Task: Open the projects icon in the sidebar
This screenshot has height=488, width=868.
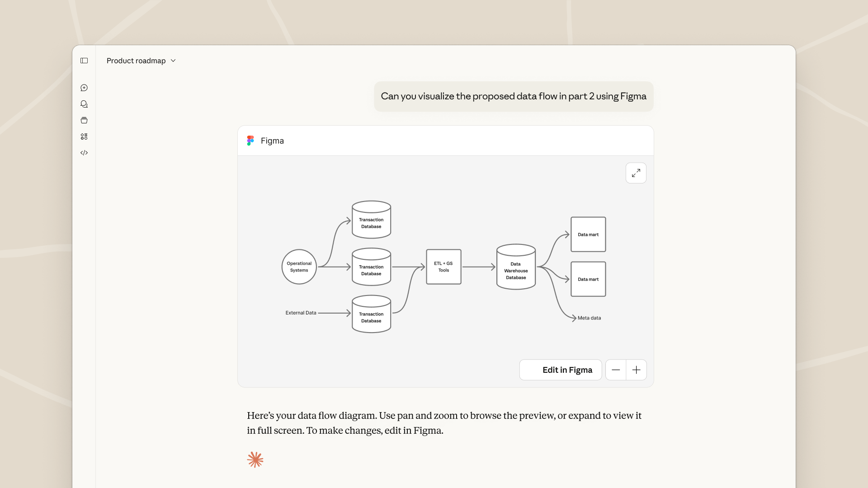Action: click(x=84, y=120)
